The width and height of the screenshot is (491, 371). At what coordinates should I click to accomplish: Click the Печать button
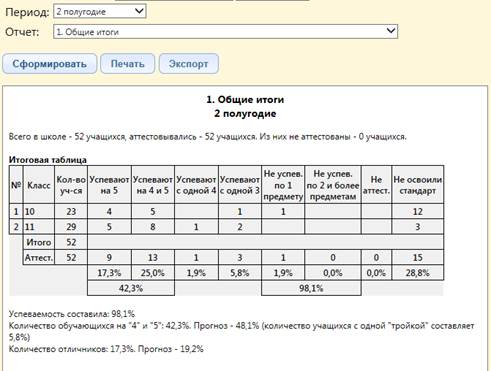coord(128,64)
